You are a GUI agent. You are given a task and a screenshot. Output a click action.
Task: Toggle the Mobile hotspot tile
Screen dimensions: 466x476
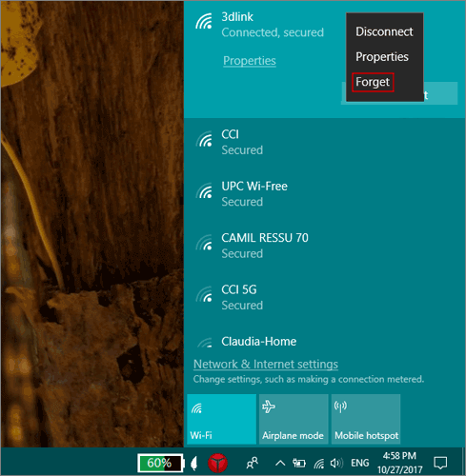click(366, 419)
